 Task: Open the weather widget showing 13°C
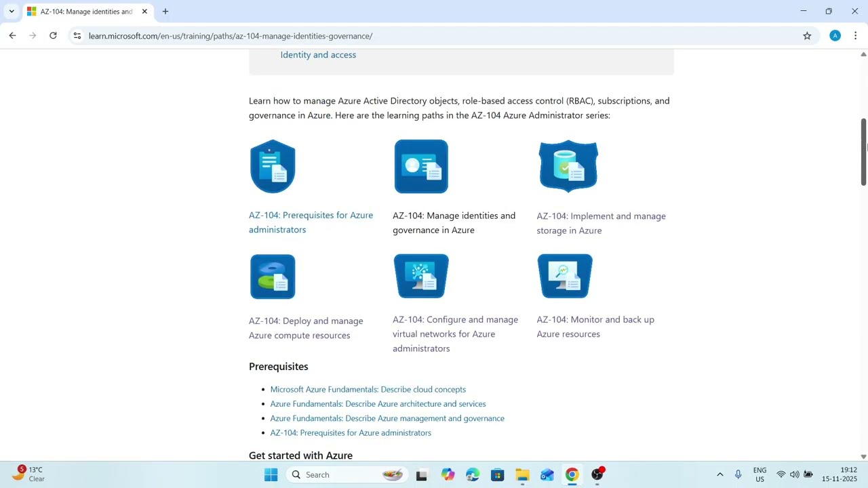pos(28,474)
